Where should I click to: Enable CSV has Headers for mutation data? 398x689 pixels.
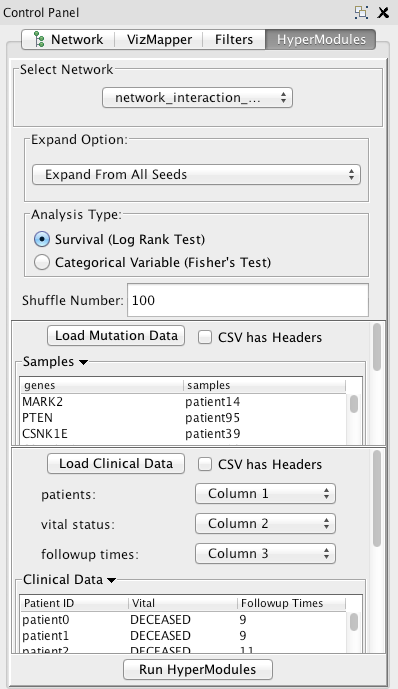tap(205, 337)
